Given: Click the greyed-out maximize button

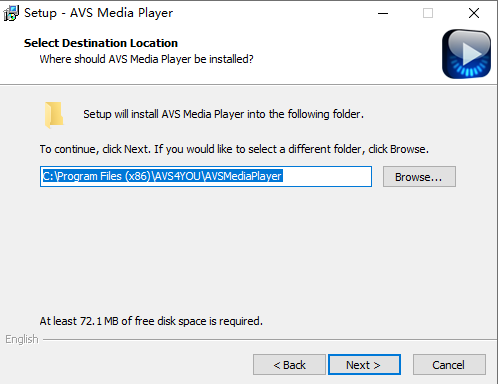Looking at the screenshot, I should point(428,13).
